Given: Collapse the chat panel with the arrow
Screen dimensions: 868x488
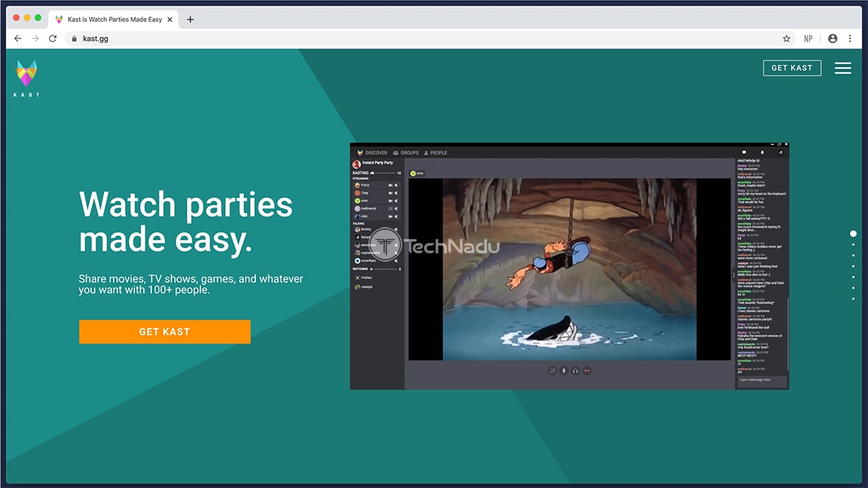Looking at the screenshot, I should [x=733, y=275].
